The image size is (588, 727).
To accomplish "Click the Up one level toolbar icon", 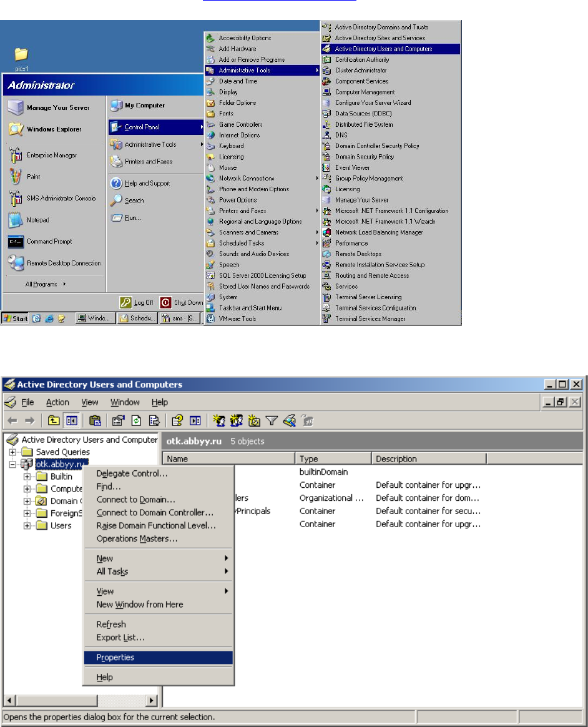I will 54,420.
